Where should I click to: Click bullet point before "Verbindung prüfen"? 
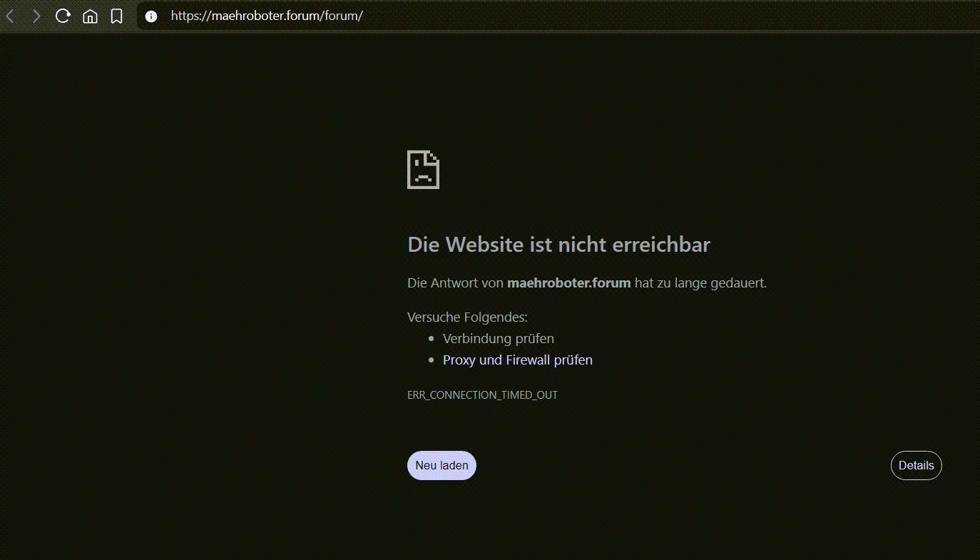coord(431,339)
